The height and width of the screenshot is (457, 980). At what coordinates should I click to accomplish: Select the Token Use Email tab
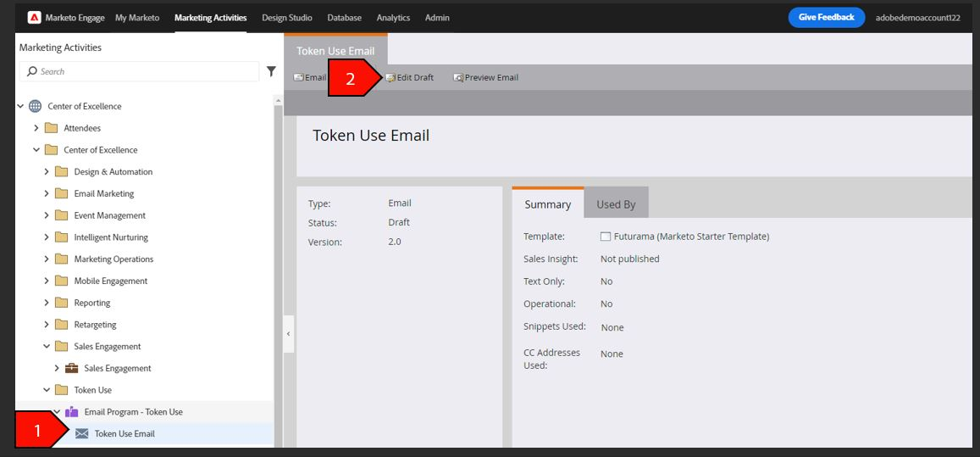(x=335, y=50)
